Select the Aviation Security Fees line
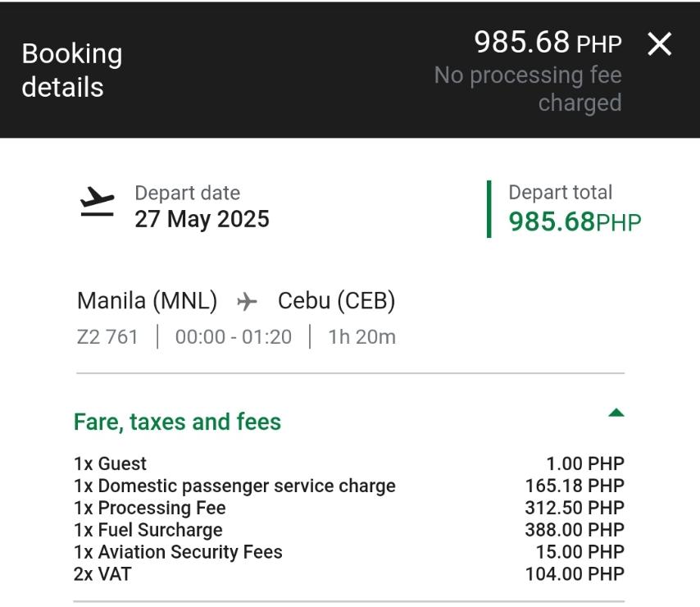 tap(178, 552)
